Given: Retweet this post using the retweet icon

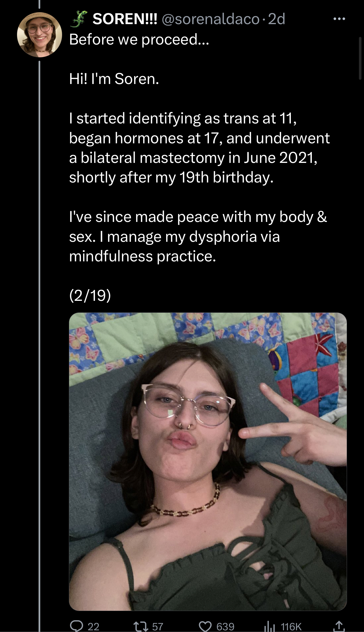Looking at the screenshot, I should (141, 626).
